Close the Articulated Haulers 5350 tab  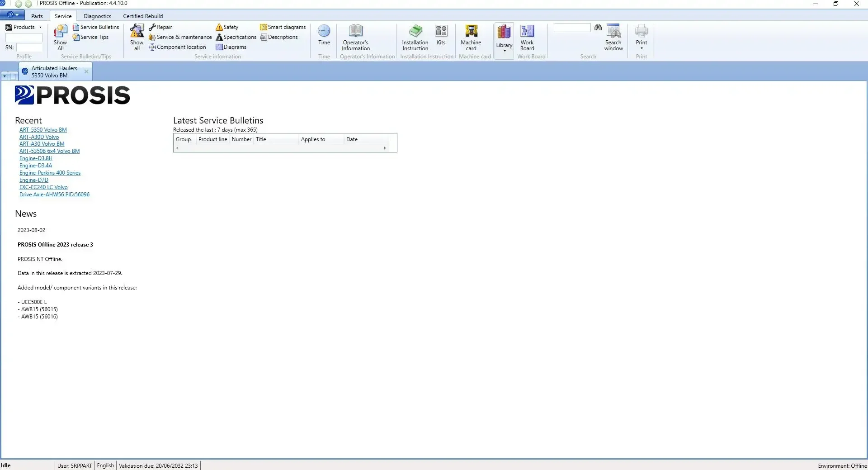click(86, 71)
